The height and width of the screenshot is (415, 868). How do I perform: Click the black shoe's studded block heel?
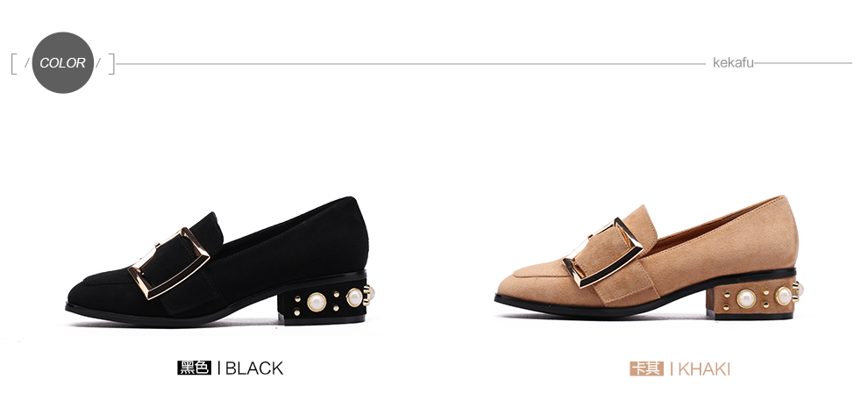323,303
